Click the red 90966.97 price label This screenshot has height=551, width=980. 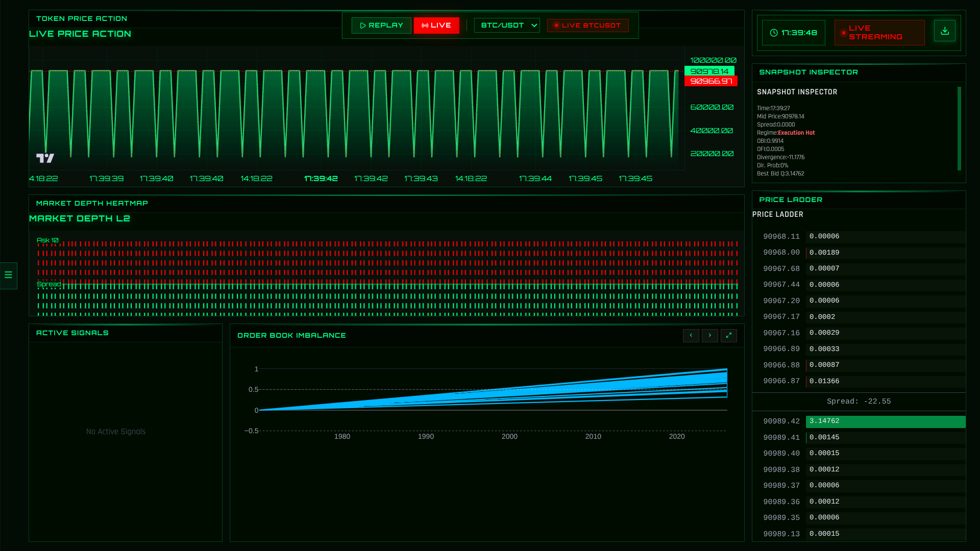click(710, 81)
